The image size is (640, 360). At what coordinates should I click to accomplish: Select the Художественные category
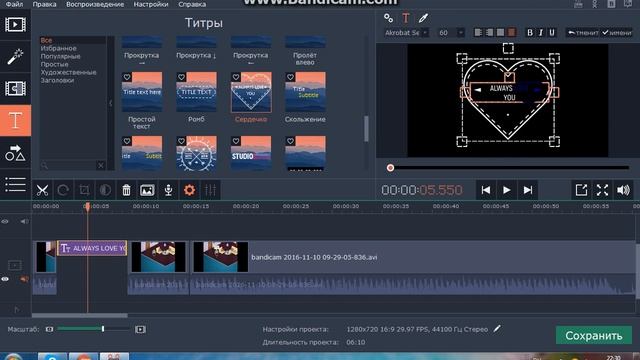(x=68, y=72)
